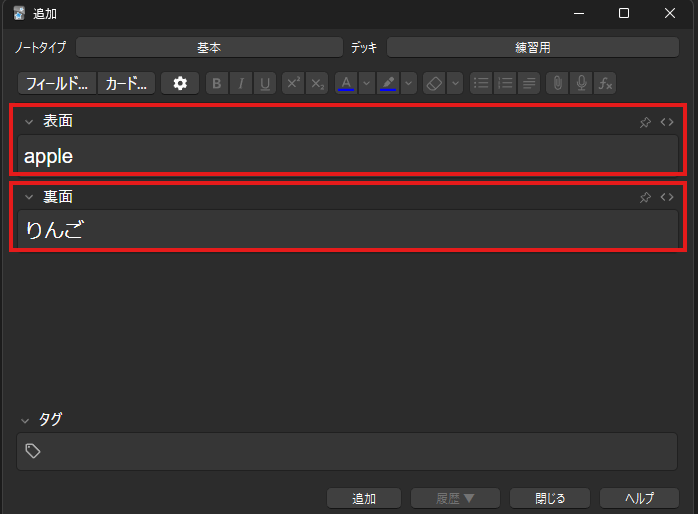Screen dimensions: 698x514
Task: Click the 閉じる button
Action: click(549, 498)
